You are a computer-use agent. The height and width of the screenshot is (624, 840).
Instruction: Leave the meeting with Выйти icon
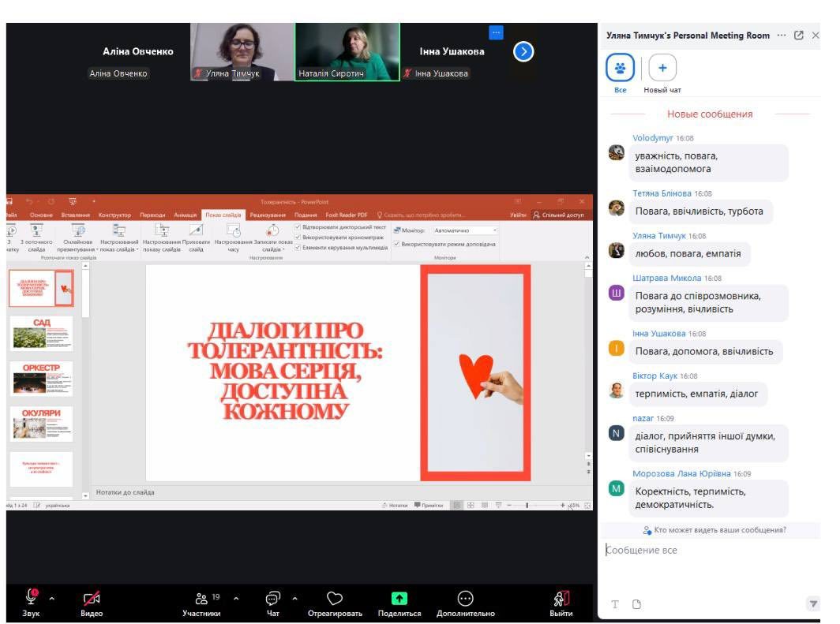(x=561, y=599)
